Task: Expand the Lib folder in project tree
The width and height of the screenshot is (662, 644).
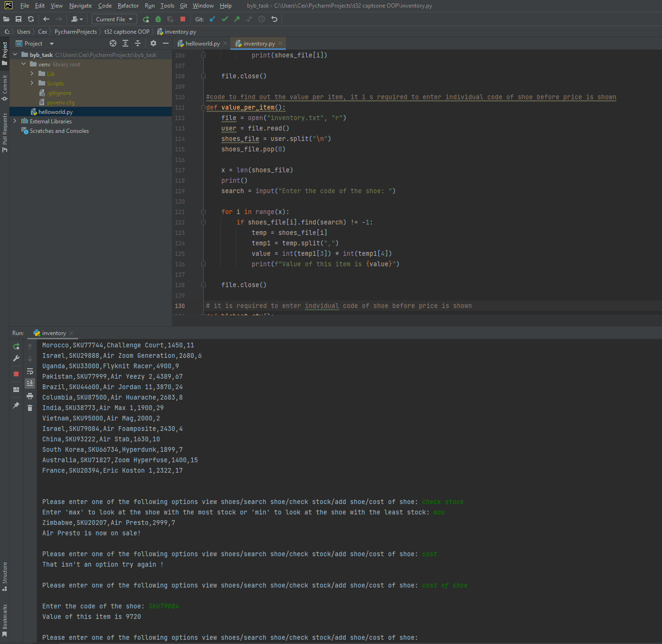Action: 32,74
